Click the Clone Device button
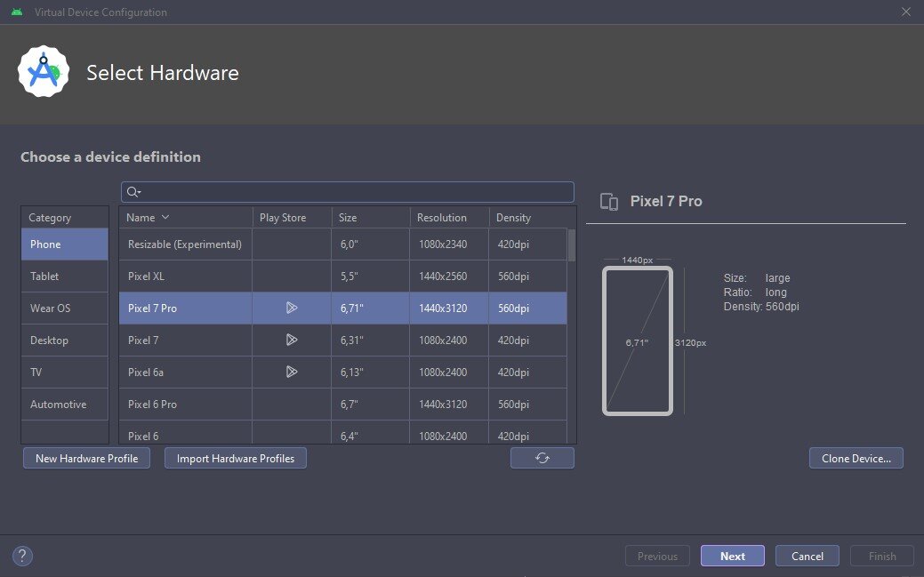 click(x=856, y=458)
